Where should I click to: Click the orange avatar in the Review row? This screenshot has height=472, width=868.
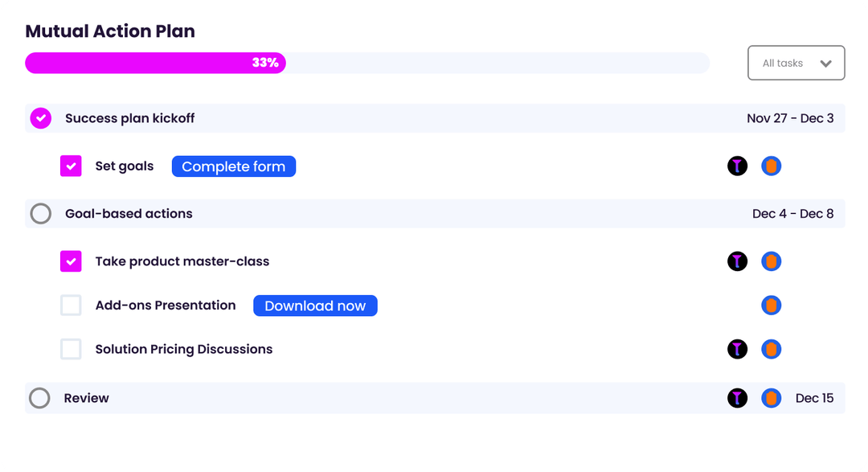pos(771,398)
